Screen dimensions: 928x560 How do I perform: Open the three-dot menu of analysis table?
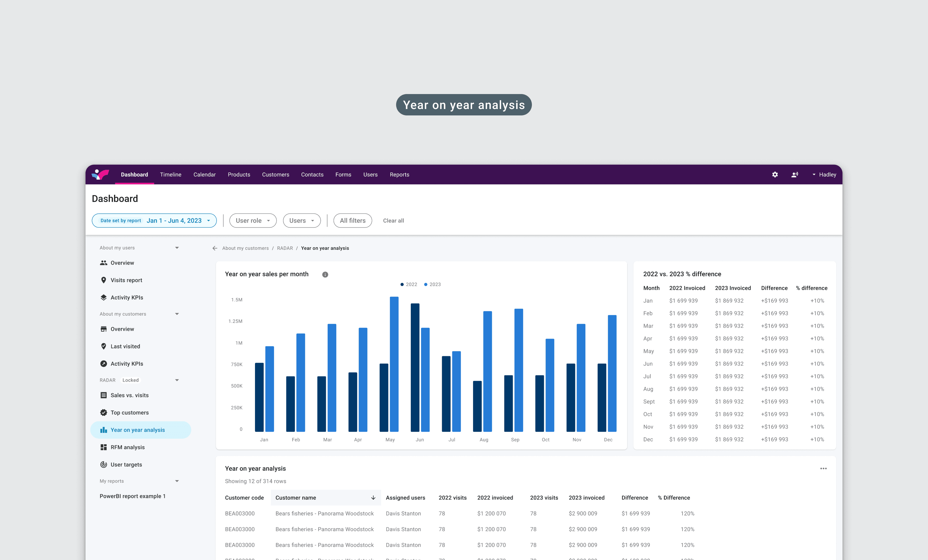pyautogui.click(x=823, y=468)
